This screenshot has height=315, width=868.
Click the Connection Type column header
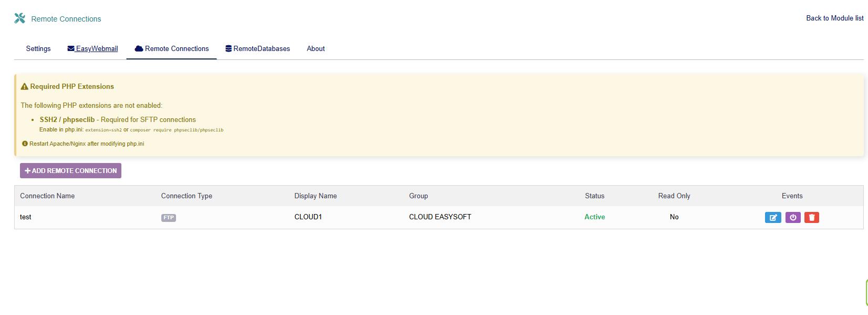(187, 196)
